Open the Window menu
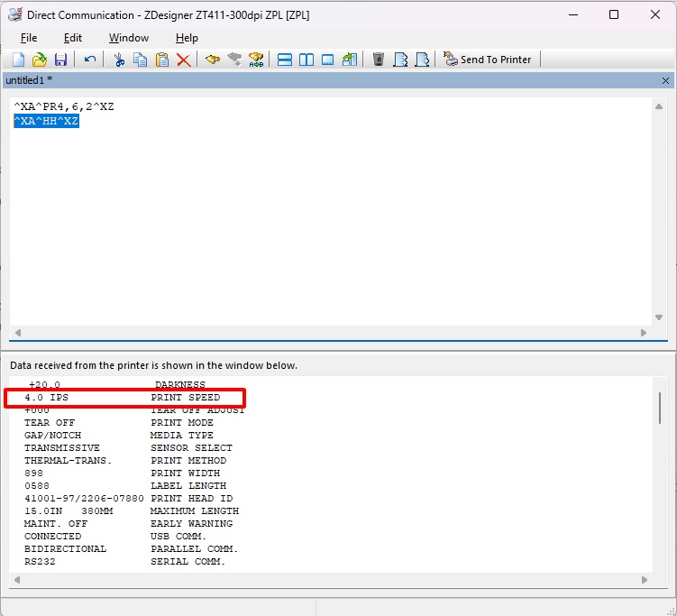The height and width of the screenshot is (616, 677). point(129,38)
